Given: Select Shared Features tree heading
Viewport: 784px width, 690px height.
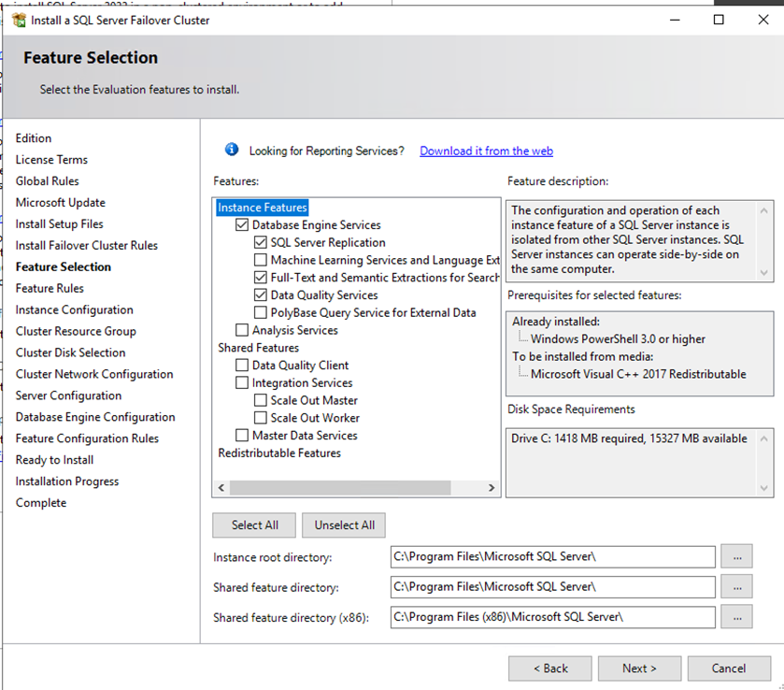Looking at the screenshot, I should (x=259, y=348).
